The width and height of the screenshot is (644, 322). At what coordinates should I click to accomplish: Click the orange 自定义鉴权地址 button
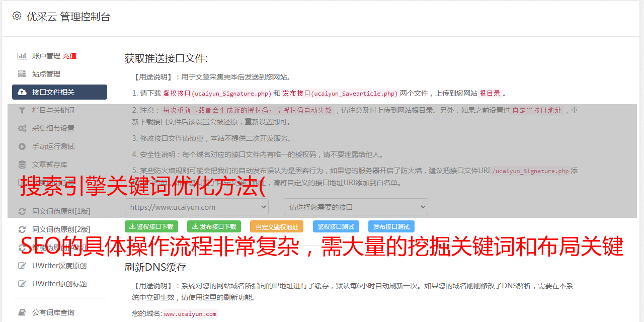tap(277, 226)
